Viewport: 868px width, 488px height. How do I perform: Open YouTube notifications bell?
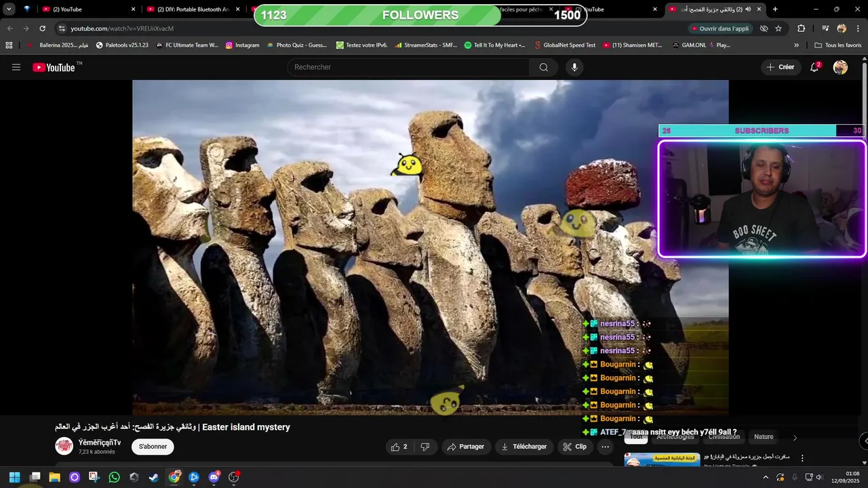[814, 67]
